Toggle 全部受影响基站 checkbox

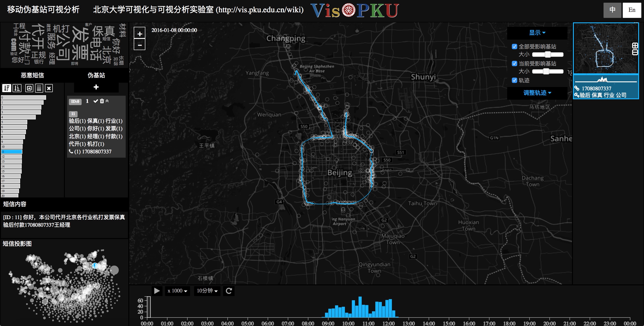pos(515,47)
